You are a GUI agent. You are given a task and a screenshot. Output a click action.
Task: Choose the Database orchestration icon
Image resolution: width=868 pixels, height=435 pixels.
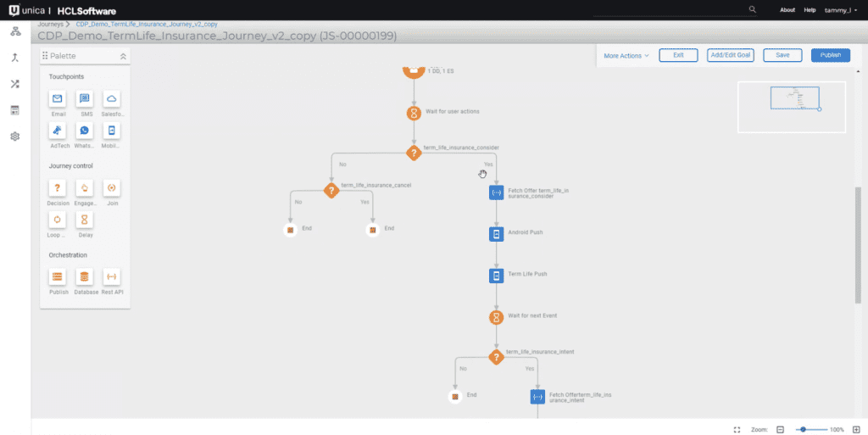point(84,276)
